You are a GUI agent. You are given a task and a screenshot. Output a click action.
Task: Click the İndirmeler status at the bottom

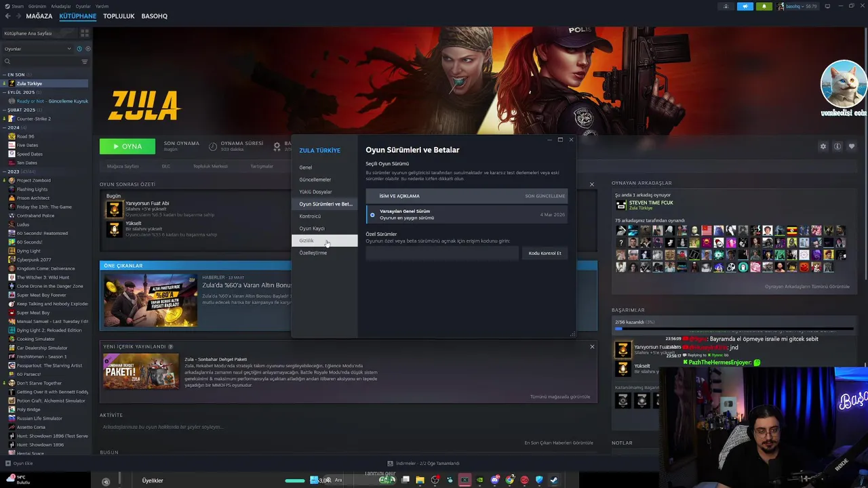click(424, 464)
